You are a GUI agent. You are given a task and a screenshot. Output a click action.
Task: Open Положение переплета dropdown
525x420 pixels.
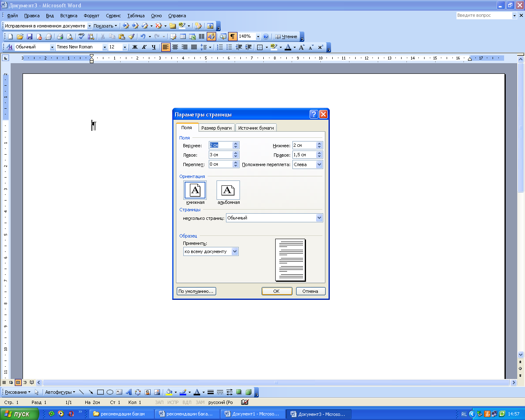[319, 164]
